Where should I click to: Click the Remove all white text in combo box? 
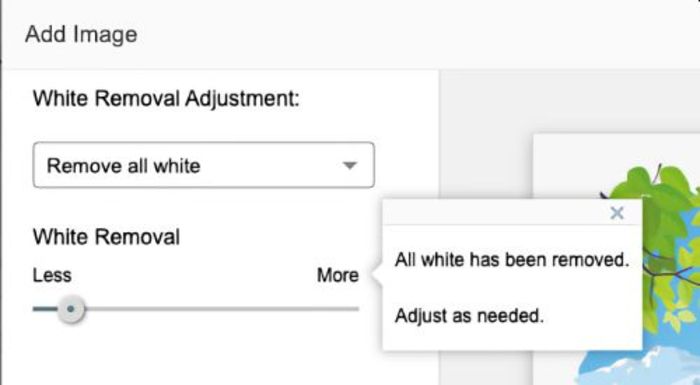[x=124, y=166]
